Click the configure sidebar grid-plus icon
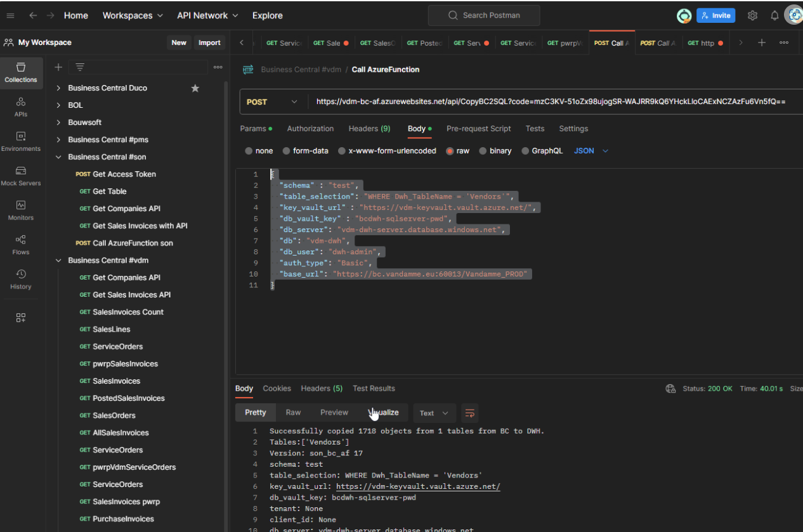803x532 pixels. [21, 318]
